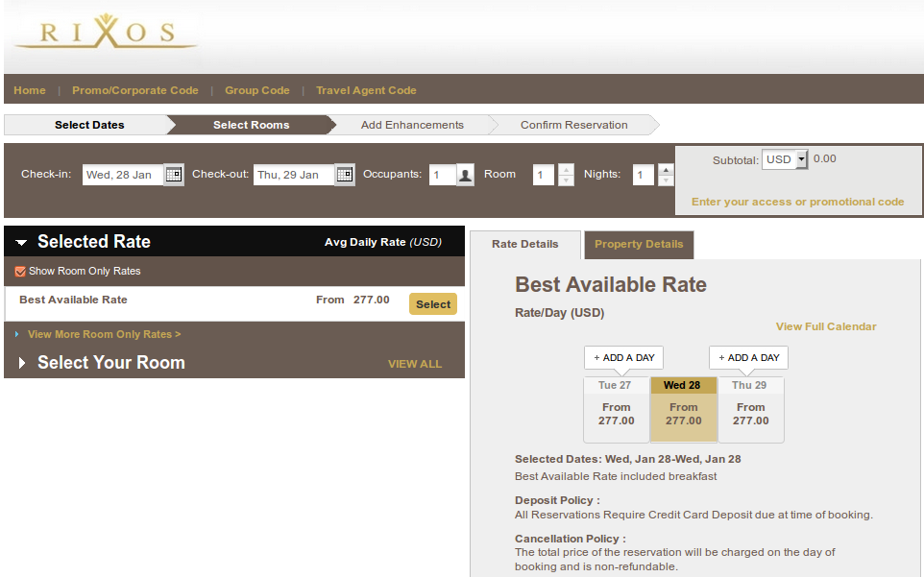The height and width of the screenshot is (577, 924).
Task: Open the USD currency dropdown
Action: coord(785,160)
